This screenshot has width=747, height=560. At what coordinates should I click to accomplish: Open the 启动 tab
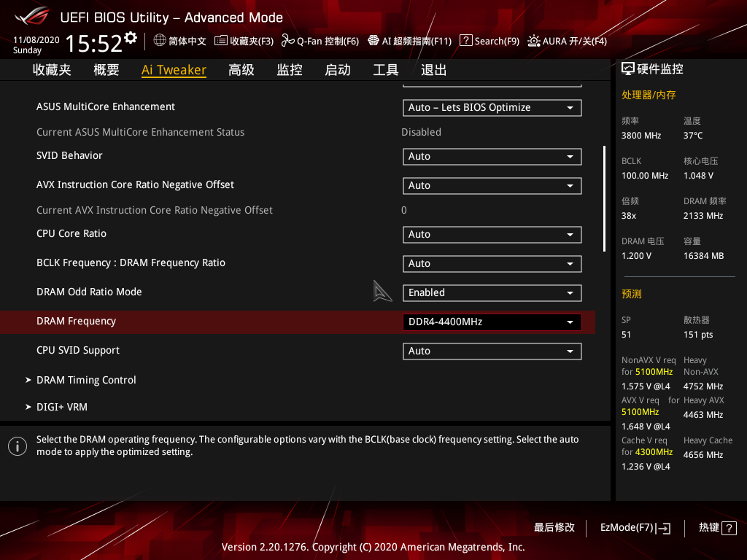(x=337, y=70)
